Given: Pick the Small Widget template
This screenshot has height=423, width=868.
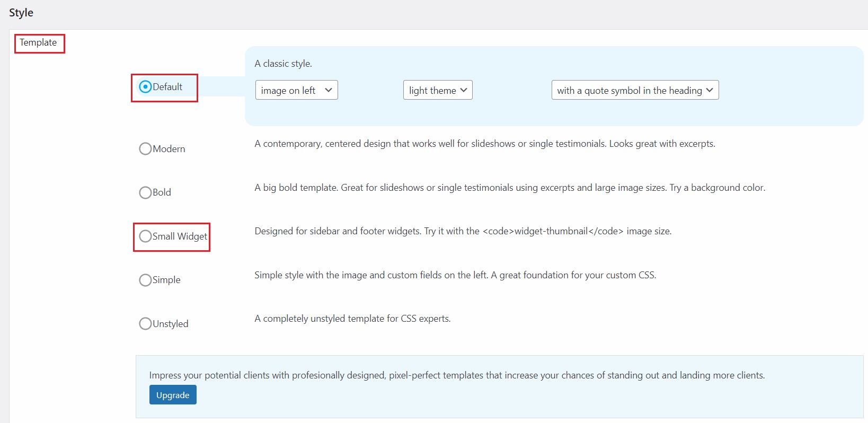Looking at the screenshot, I should tap(145, 236).
